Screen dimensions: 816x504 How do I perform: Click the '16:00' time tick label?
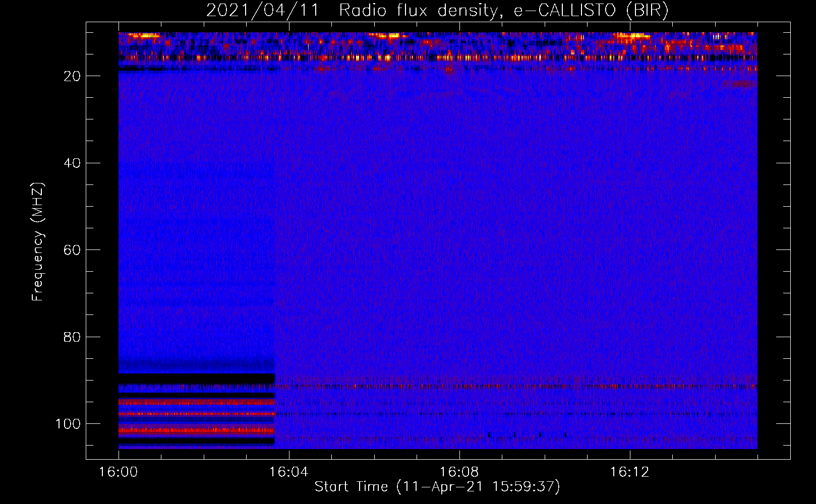119,472
